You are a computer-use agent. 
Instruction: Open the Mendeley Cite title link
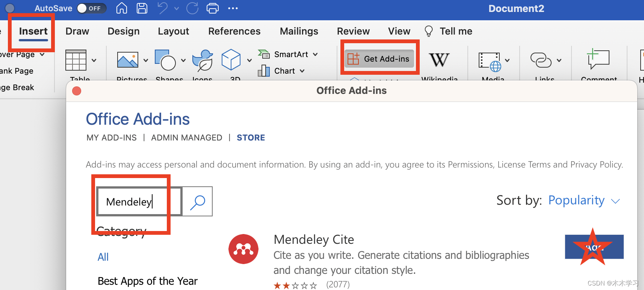click(314, 240)
